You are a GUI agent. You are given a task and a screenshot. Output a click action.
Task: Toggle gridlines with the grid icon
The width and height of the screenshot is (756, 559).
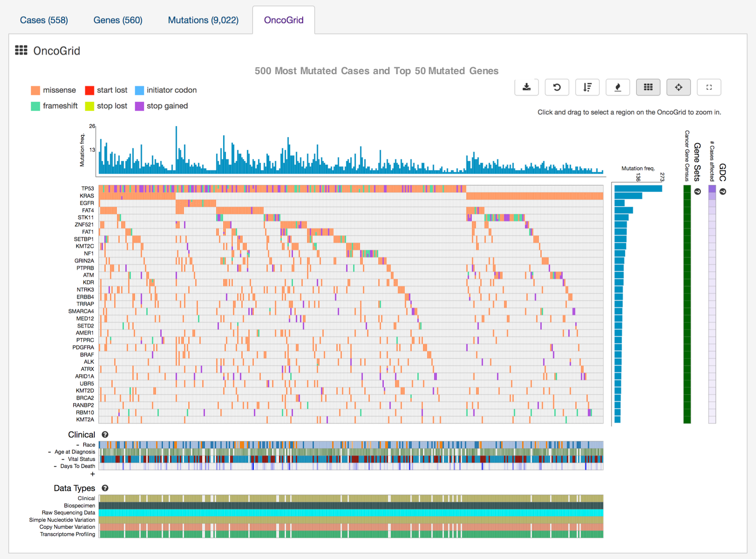648,87
